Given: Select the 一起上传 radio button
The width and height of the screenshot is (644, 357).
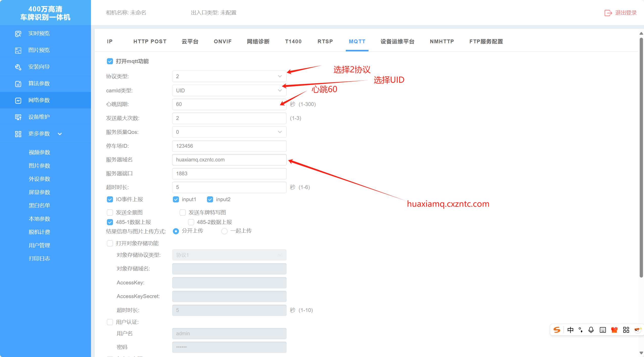Looking at the screenshot, I should [224, 231].
